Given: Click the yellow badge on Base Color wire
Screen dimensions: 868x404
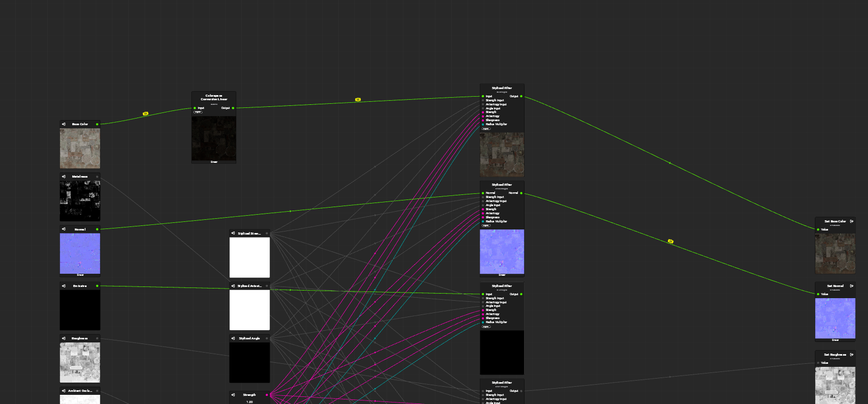Looking at the screenshot, I should (x=146, y=113).
